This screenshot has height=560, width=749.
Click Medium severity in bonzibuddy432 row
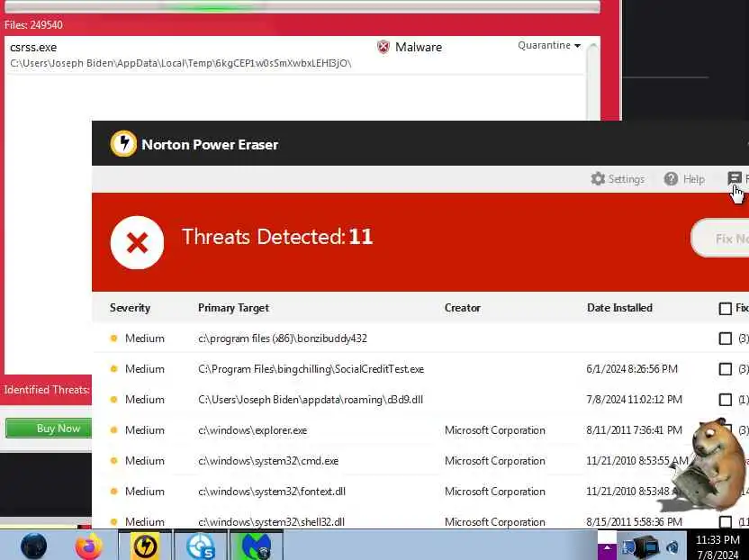145,339
